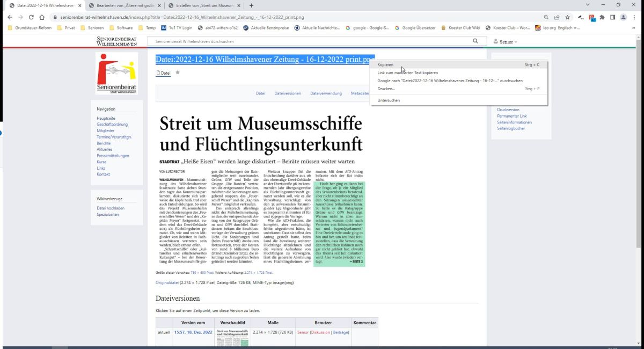Click the browser reload page icon

(x=31, y=17)
